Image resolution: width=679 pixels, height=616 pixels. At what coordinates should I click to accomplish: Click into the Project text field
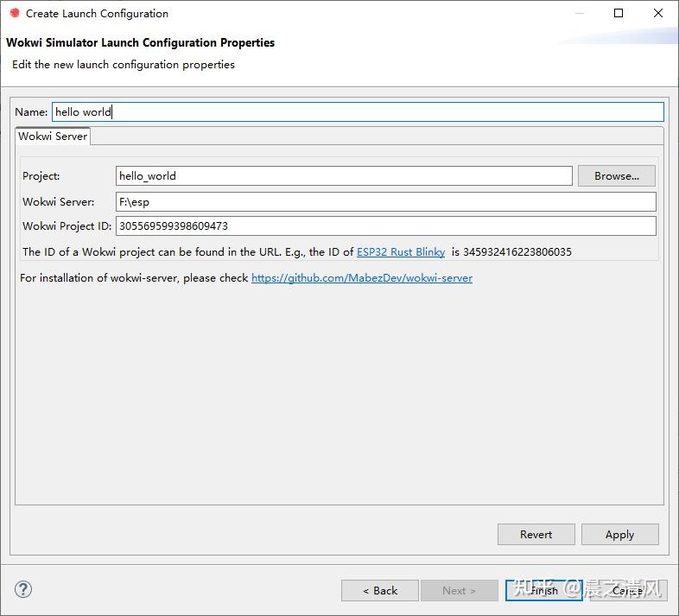tap(344, 176)
